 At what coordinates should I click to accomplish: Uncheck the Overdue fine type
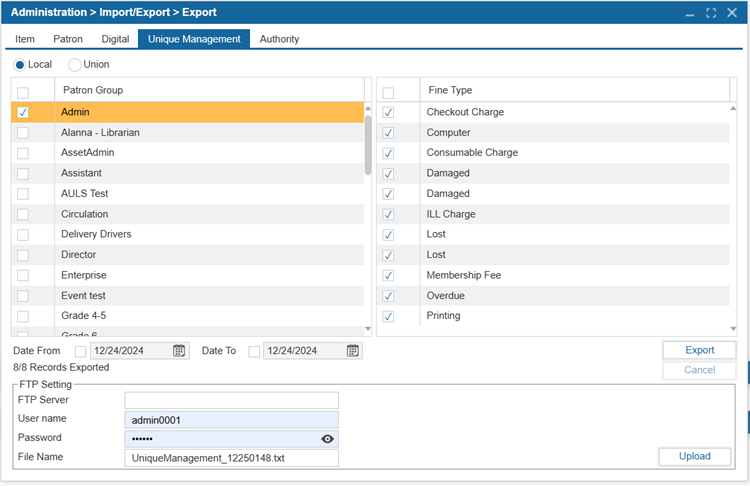click(x=388, y=296)
